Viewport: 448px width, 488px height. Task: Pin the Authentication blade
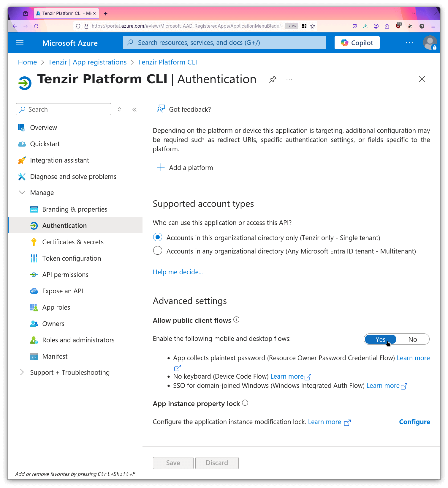coord(272,79)
